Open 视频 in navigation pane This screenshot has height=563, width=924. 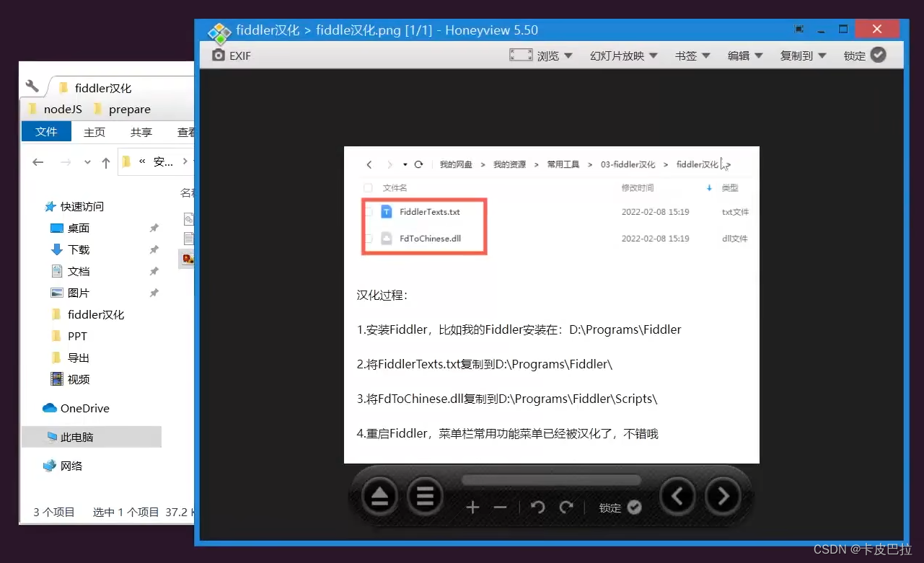click(70, 379)
